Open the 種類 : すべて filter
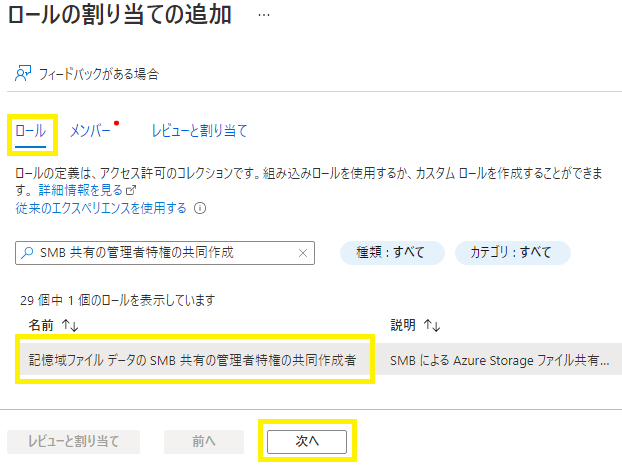 point(390,252)
